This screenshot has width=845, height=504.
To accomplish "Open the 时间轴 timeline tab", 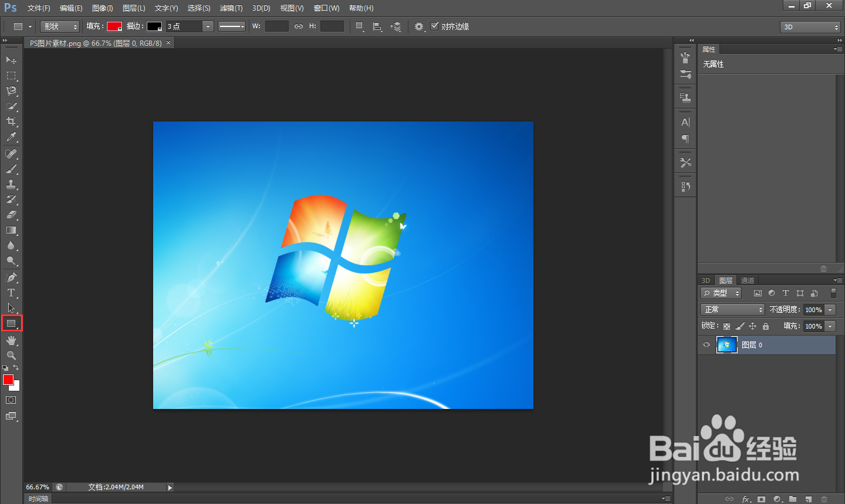I will [x=38, y=499].
